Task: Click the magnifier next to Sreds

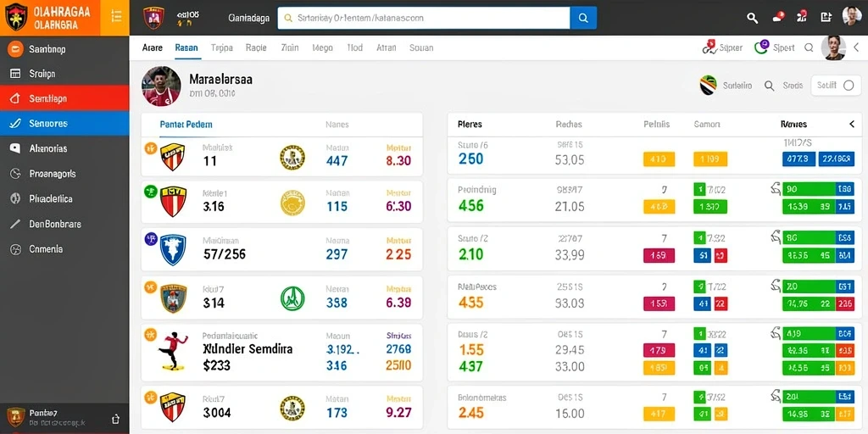Action: point(769,86)
